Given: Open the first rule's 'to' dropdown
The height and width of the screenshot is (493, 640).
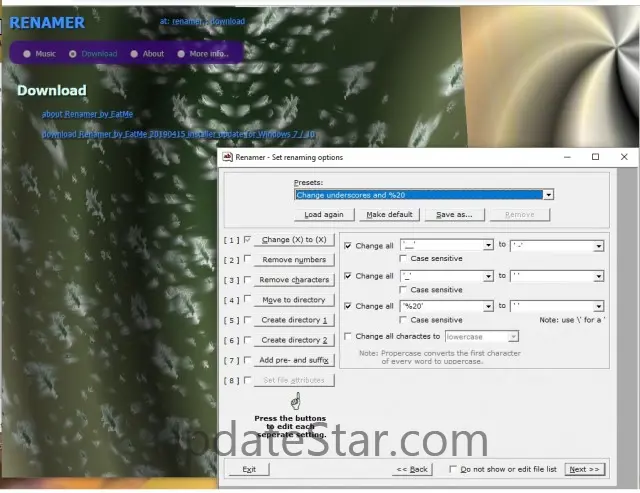Looking at the screenshot, I should 599,246.
